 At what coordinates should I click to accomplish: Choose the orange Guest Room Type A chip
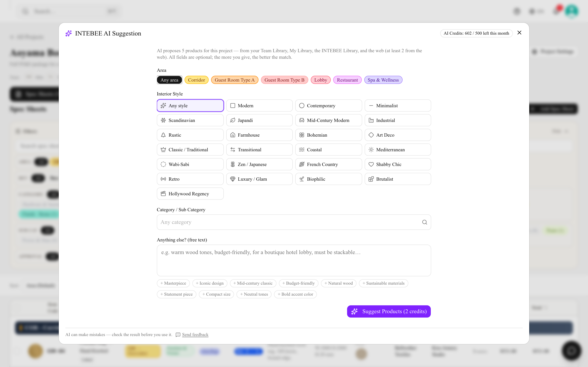click(x=234, y=80)
